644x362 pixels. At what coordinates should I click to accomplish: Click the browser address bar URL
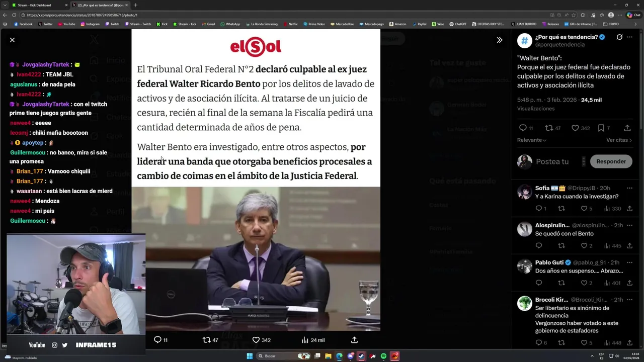click(x=82, y=15)
